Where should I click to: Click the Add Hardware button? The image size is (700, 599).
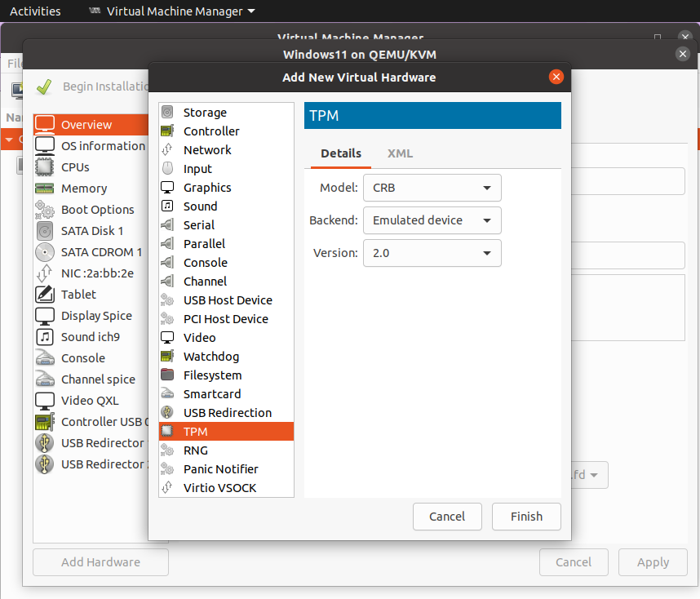pyautogui.click(x=100, y=562)
